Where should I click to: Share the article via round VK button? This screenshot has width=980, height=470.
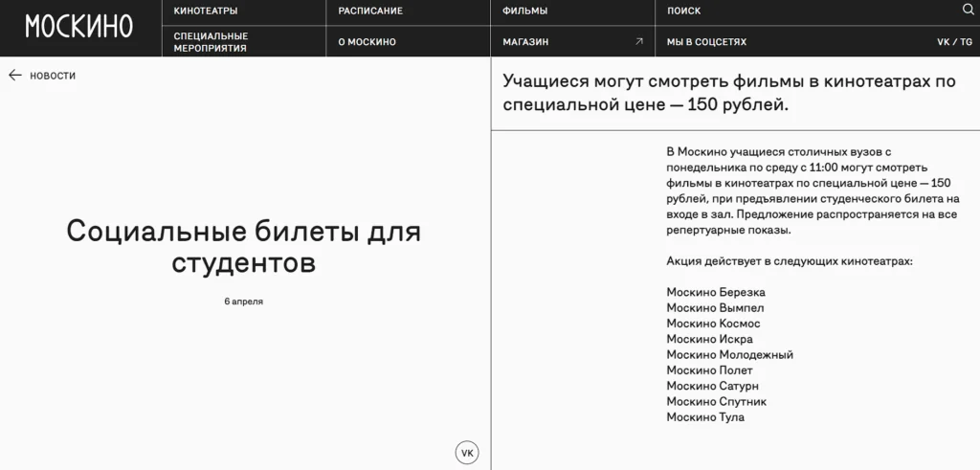click(467, 453)
